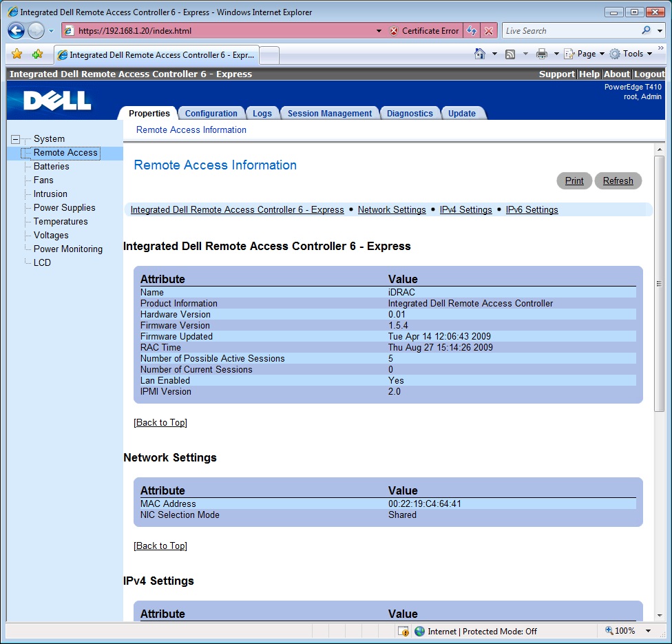Click the Help link in header

tap(589, 74)
